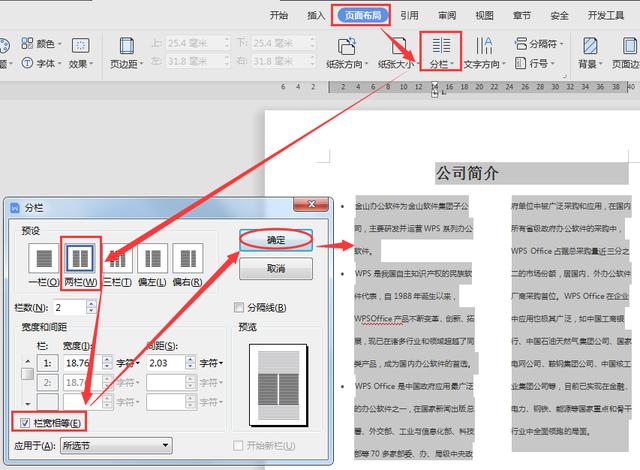Viewport: 640px width, 470px height.
Task: Click the column list scrollbar thumb
Action: coord(27,373)
